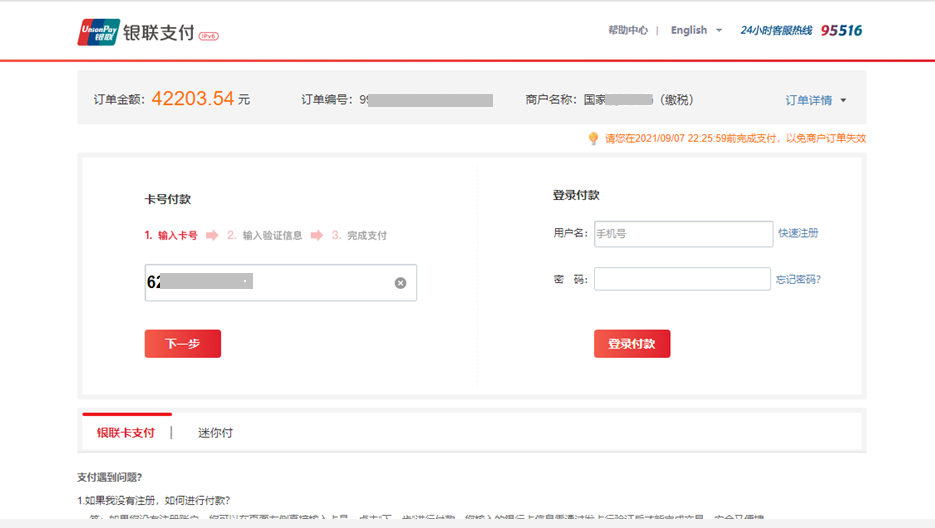Click 24小时客服热线 label
The height and width of the screenshot is (528, 935).
point(776,30)
